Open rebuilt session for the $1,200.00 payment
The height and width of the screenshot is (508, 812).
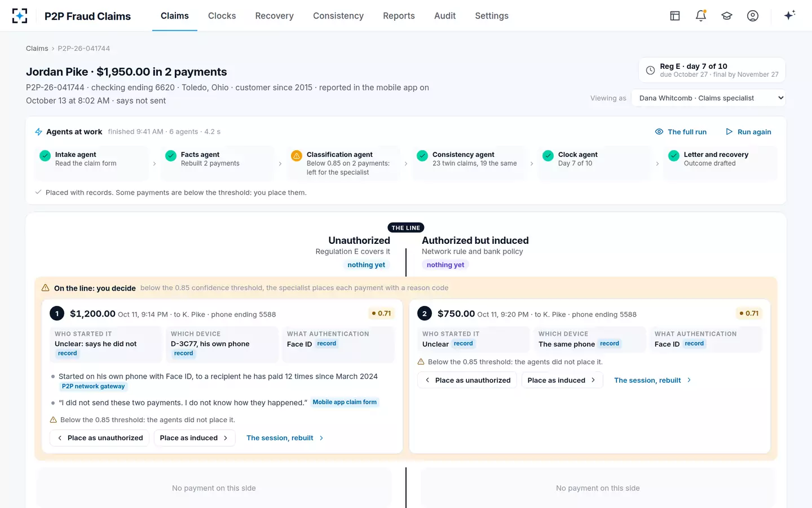[285, 438]
